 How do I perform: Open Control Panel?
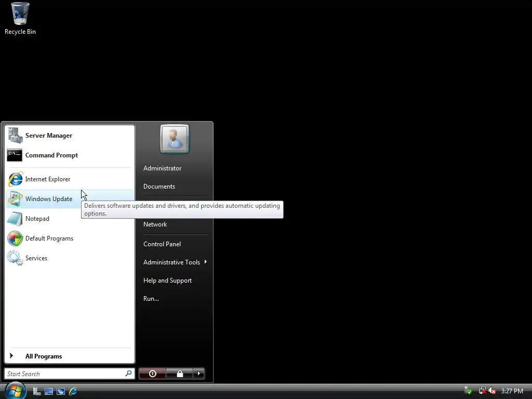click(x=175, y=244)
